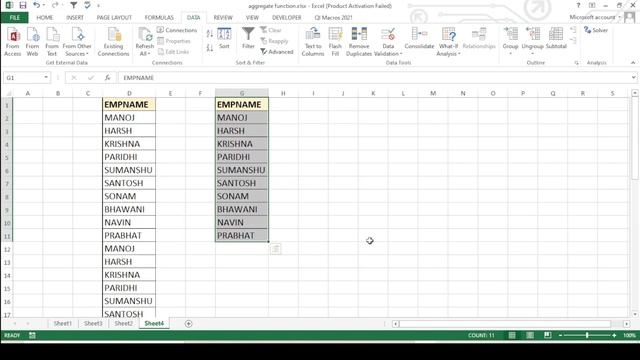Click the Properties button in Connections

[174, 41]
